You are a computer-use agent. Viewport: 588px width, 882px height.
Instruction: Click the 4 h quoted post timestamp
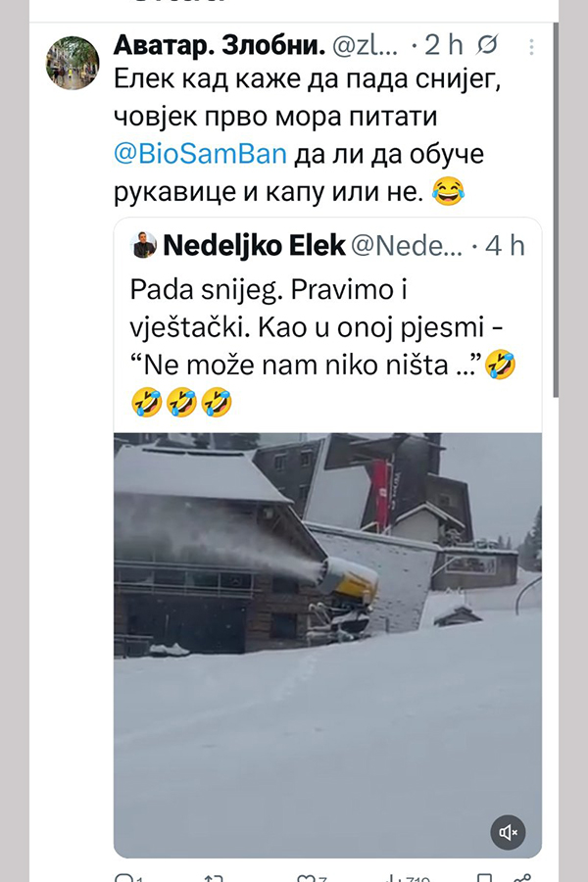coord(505,245)
